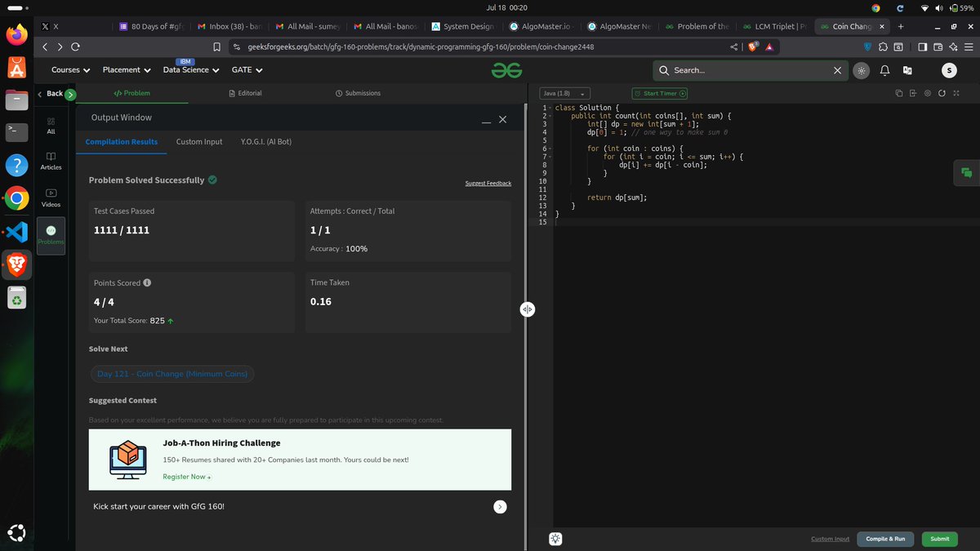Click the GeeksforGeeks Search field
The image size is (980, 551).
point(751,70)
